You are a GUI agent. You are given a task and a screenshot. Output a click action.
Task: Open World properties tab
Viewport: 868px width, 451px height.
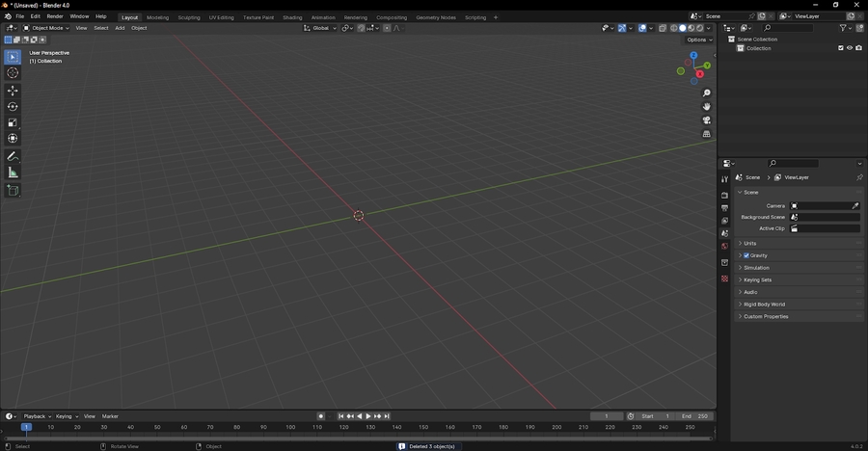pos(724,247)
